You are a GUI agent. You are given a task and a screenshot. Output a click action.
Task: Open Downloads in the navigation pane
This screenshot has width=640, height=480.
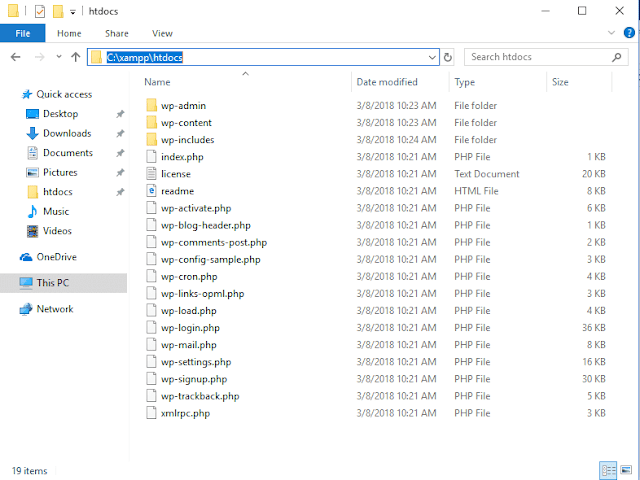click(x=67, y=133)
